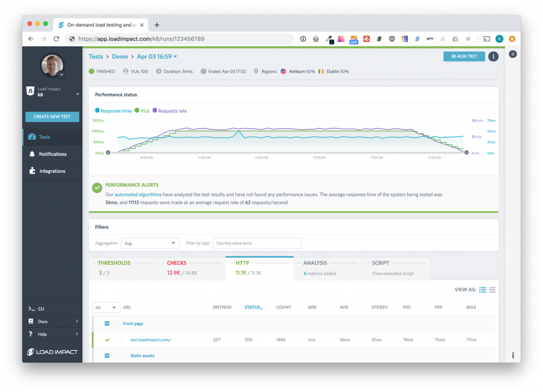This screenshot has width=543, height=392.
Task: Collapse the Front page group row
Action: [x=107, y=323]
